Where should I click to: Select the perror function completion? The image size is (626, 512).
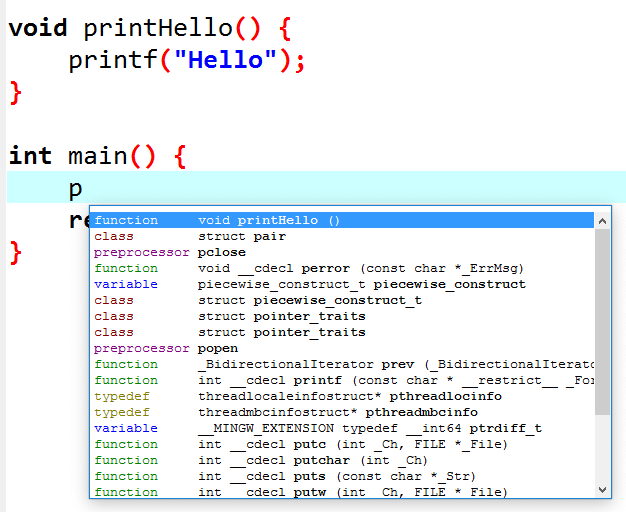(342, 268)
